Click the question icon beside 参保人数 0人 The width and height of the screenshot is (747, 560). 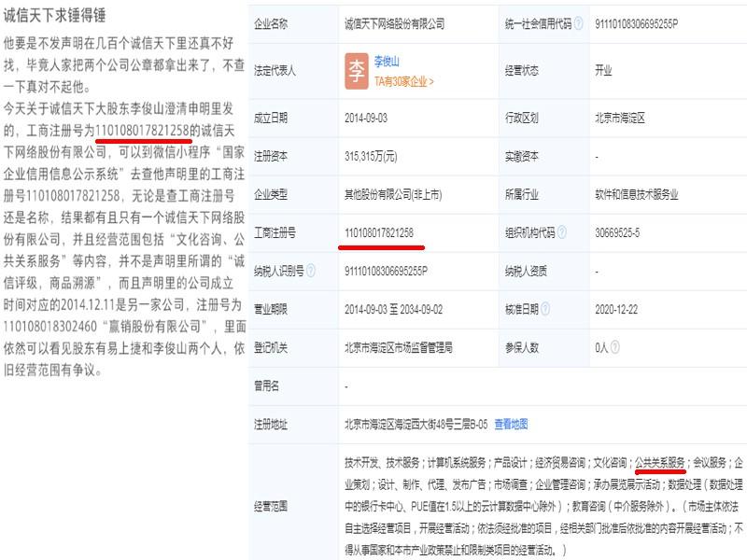[x=614, y=347]
